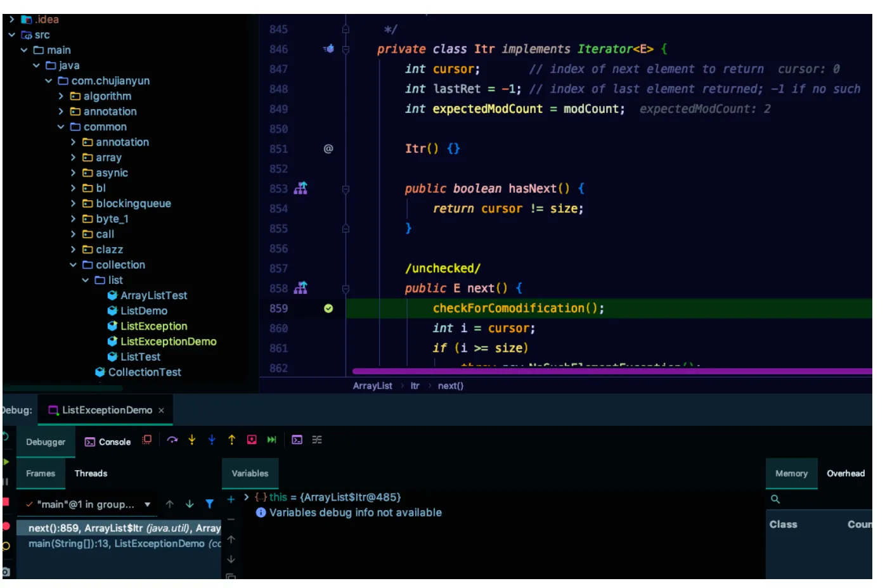The width and height of the screenshot is (885, 588).
Task: Collapse the list folder
Action: 86,280
